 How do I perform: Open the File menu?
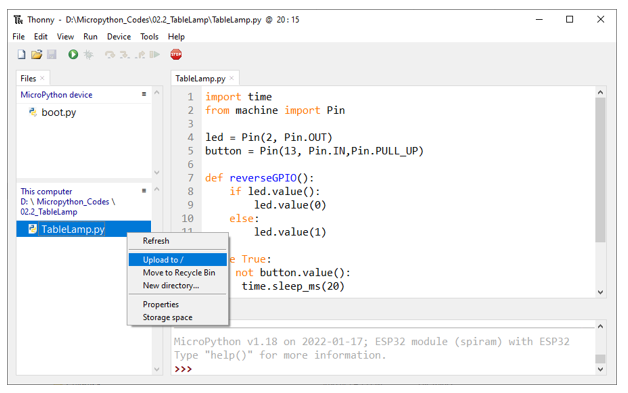[x=18, y=36]
